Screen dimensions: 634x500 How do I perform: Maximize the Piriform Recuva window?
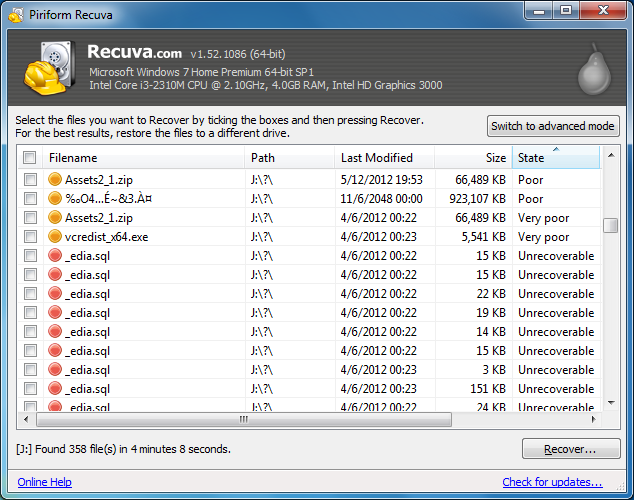coord(566,11)
